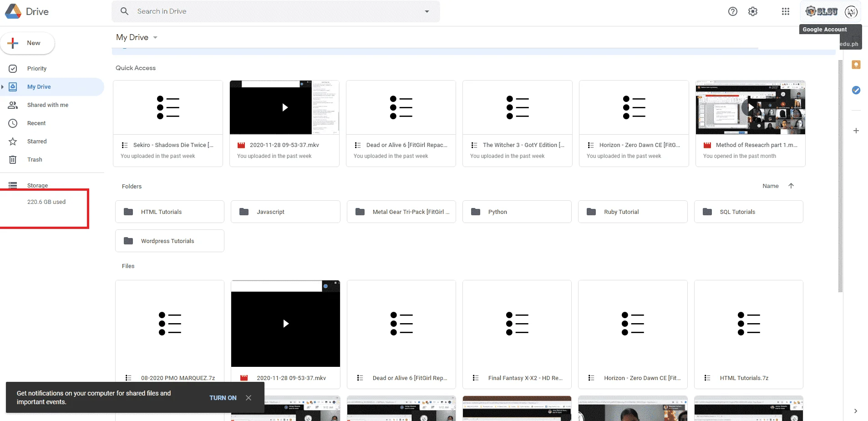Reverse sort direction with the arrow icon

tap(791, 186)
